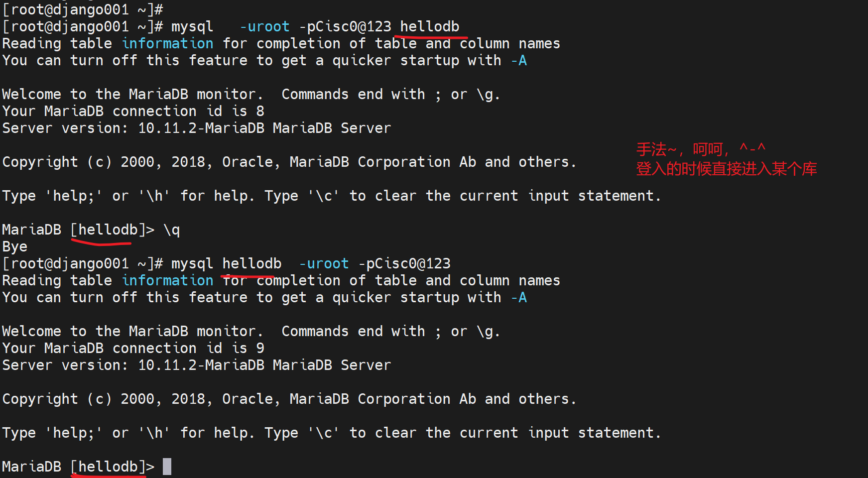Click the "[hellodb]" prompt before the \q command
This screenshot has width=868, height=478.
108,230
